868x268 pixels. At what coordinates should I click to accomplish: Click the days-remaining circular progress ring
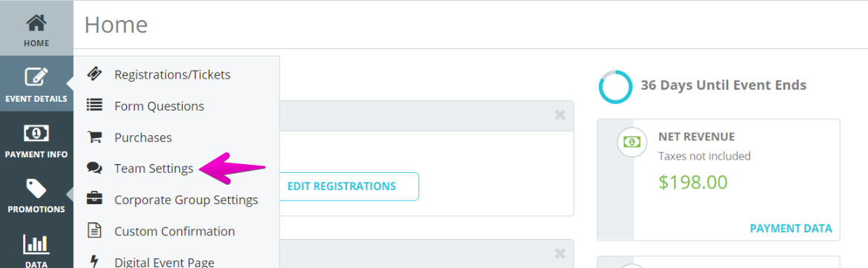point(615,87)
